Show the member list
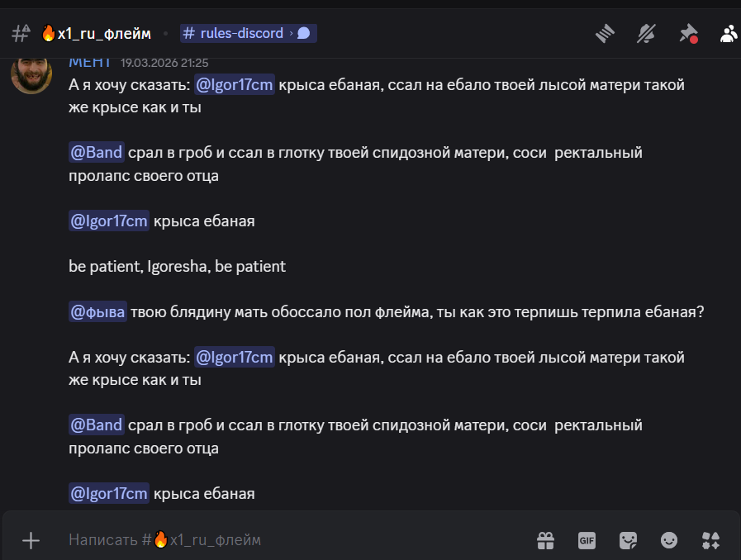Viewport: 741px width, 560px height. (x=729, y=33)
